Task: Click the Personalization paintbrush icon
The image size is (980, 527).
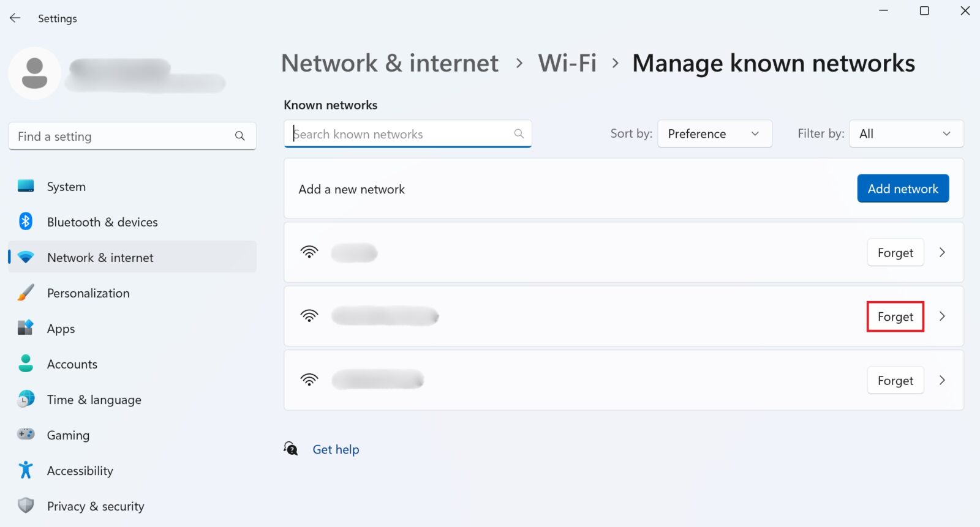Action: pos(25,293)
